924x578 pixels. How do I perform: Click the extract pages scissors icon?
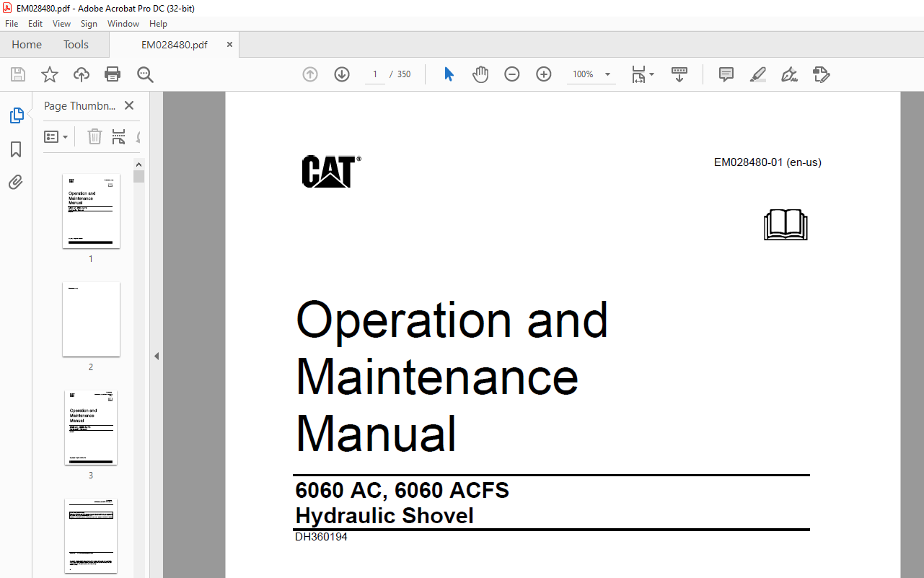tap(119, 136)
